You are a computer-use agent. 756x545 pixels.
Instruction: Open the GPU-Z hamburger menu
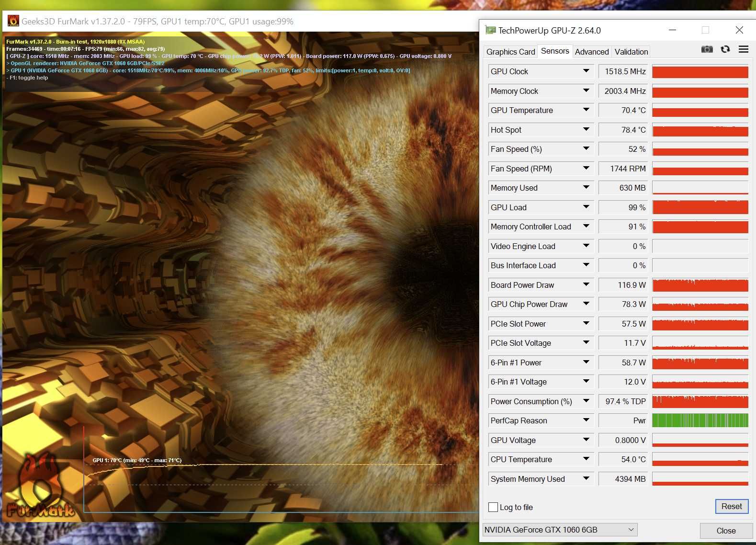[743, 49]
